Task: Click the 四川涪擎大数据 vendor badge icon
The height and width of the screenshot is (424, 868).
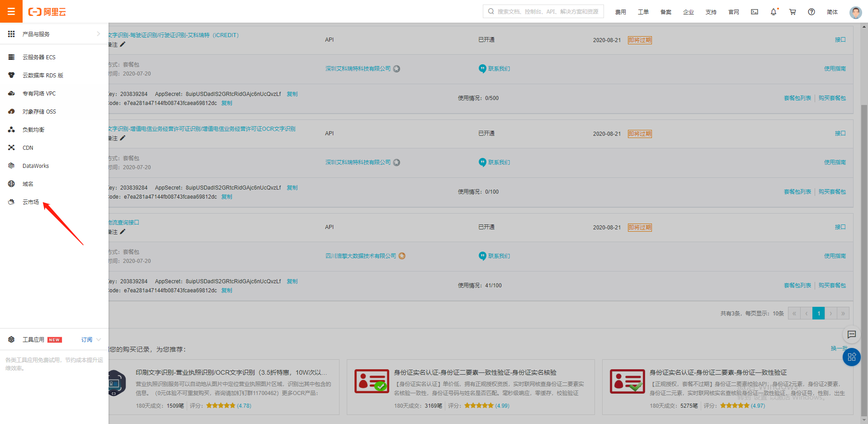Action: pos(402,256)
